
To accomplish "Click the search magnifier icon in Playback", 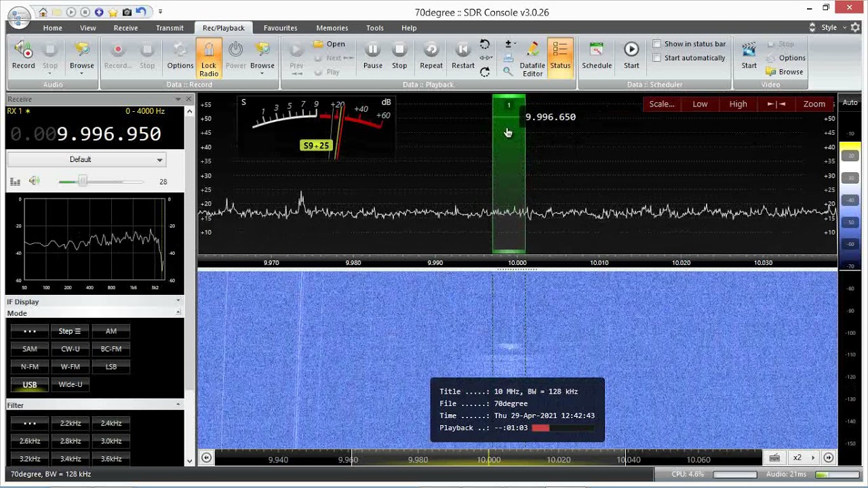I will (x=508, y=72).
